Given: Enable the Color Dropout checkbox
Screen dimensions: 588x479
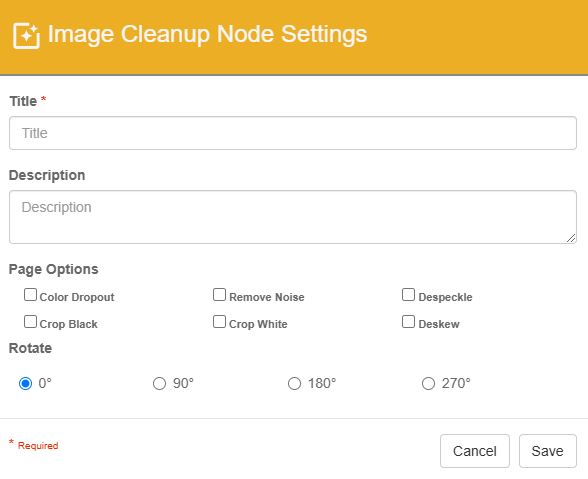Looking at the screenshot, I should pos(30,295).
